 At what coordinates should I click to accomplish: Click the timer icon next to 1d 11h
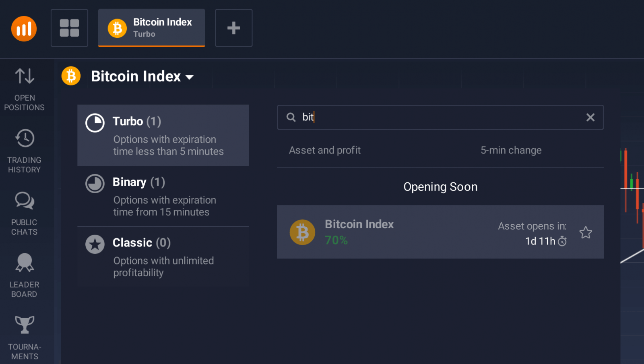point(562,241)
